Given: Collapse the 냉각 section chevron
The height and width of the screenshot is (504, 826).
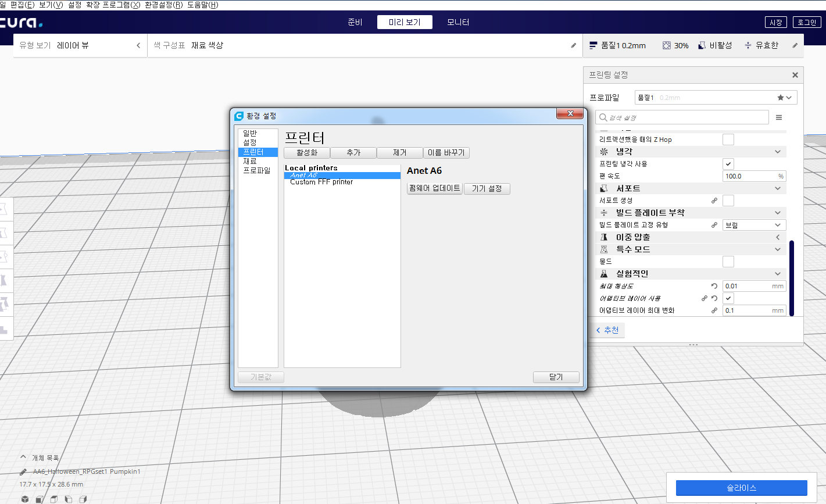Looking at the screenshot, I should pyautogui.click(x=778, y=152).
